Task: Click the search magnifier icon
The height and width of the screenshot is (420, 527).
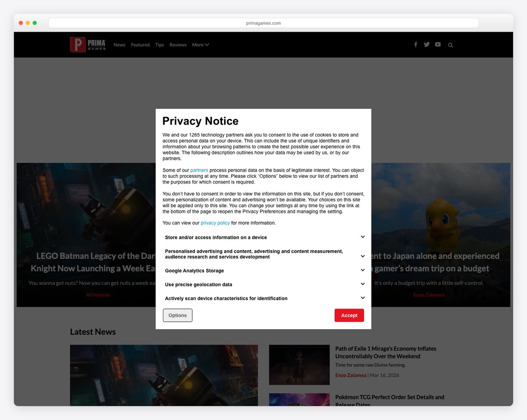Action: coord(450,45)
